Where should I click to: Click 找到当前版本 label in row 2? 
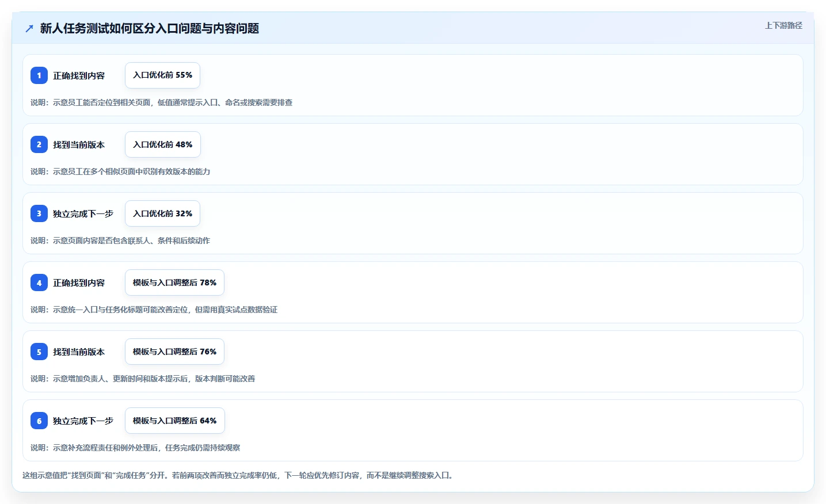pos(79,144)
